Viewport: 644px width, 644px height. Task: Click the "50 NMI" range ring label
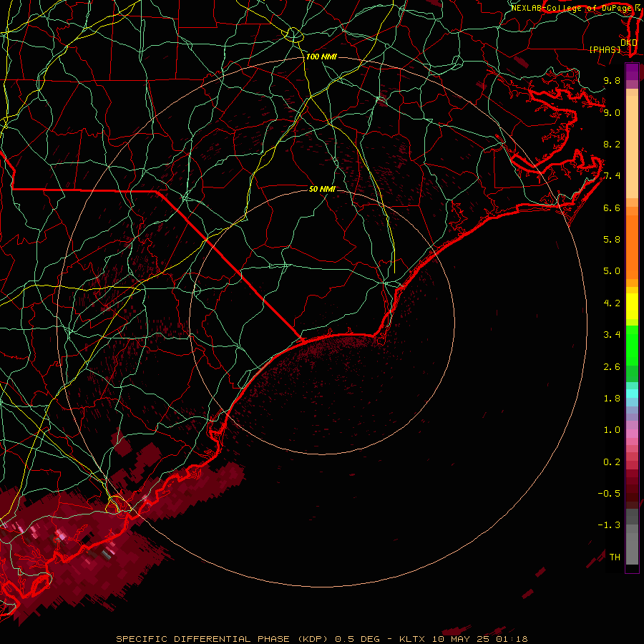click(322, 189)
